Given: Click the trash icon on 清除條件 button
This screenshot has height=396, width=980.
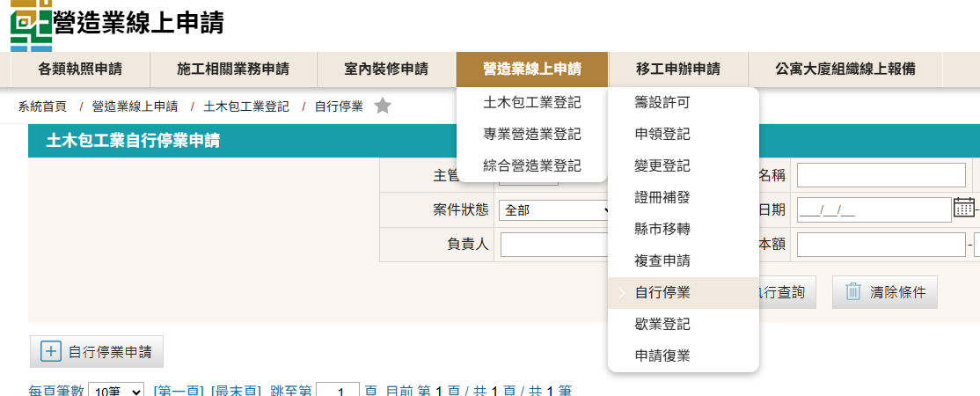Looking at the screenshot, I should tap(852, 292).
